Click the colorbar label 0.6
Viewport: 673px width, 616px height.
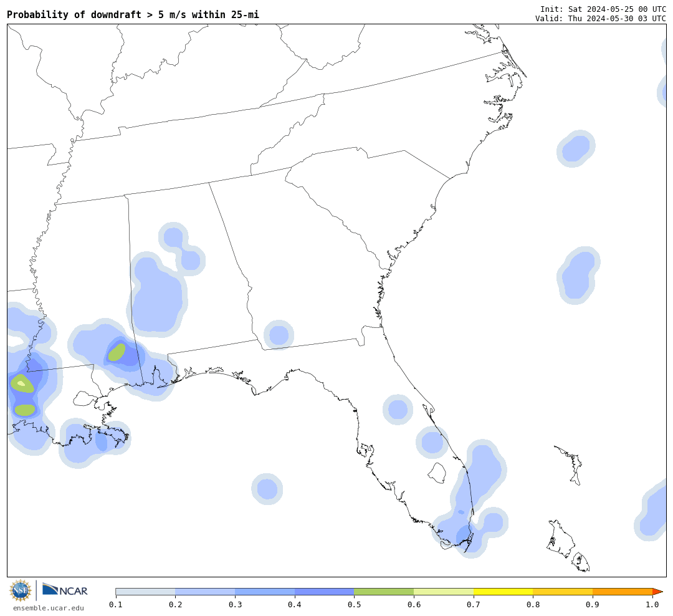(x=414, y=605)
